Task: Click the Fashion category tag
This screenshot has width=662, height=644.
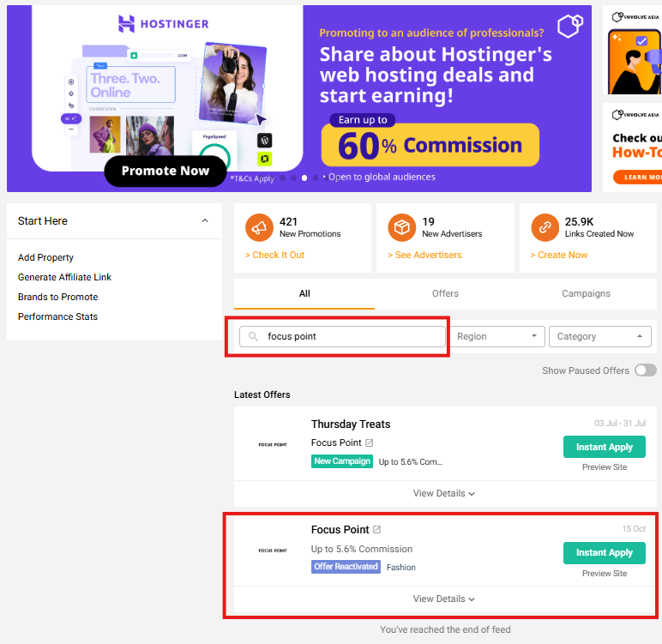Action: [401, 567]
